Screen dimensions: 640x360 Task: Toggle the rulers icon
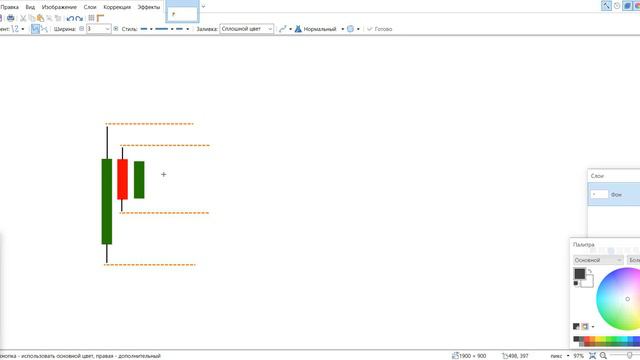tap(100, 18)
